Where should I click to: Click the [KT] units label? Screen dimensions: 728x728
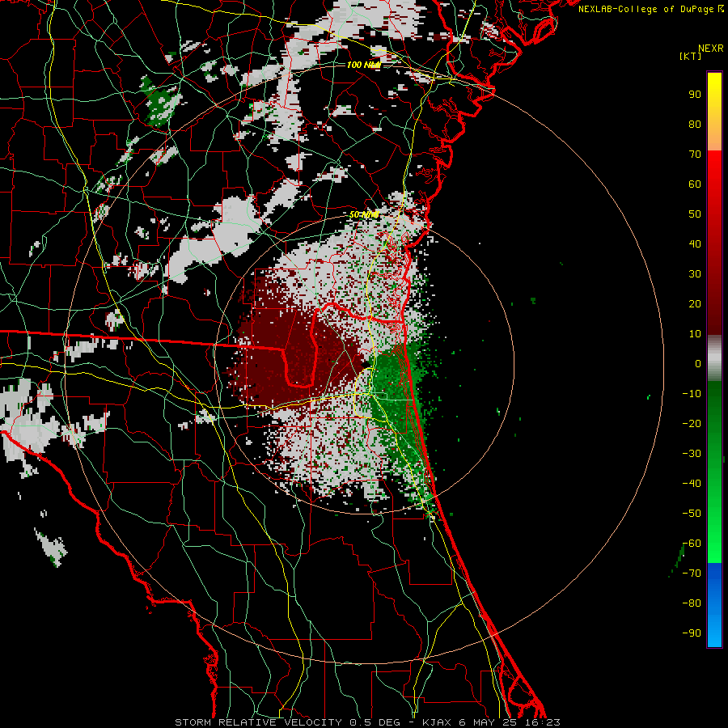coord(691,56)
